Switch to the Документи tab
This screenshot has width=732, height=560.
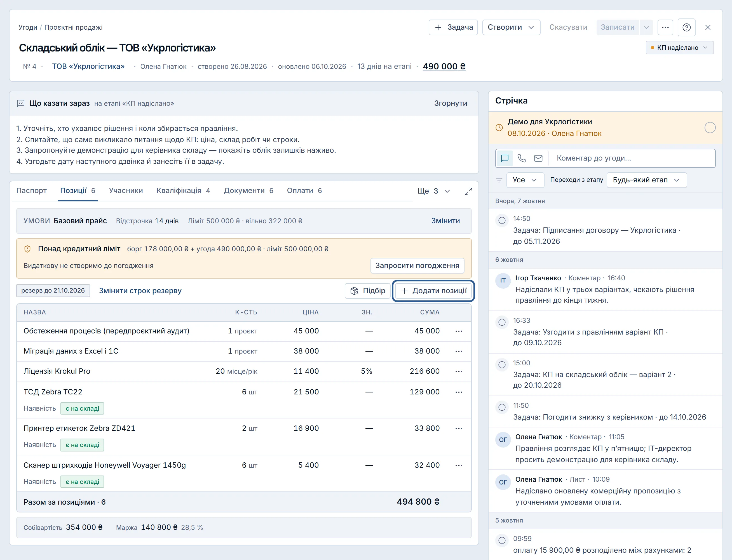(248, 191)
